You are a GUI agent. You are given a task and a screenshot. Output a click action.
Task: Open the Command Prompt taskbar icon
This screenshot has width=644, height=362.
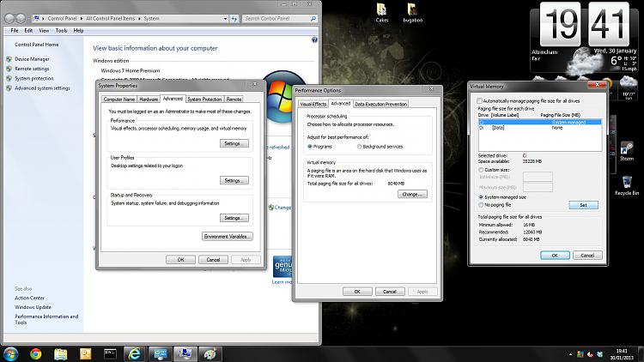tap(110, 353)
